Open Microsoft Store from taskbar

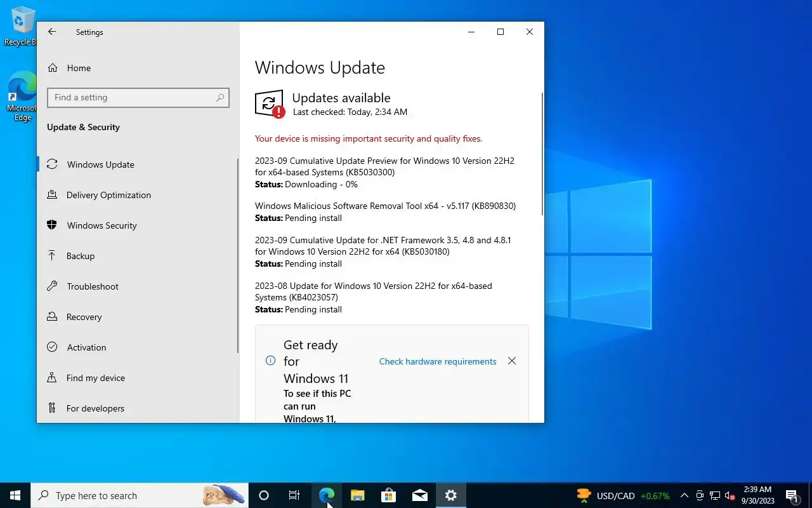[x=389, y=495]
